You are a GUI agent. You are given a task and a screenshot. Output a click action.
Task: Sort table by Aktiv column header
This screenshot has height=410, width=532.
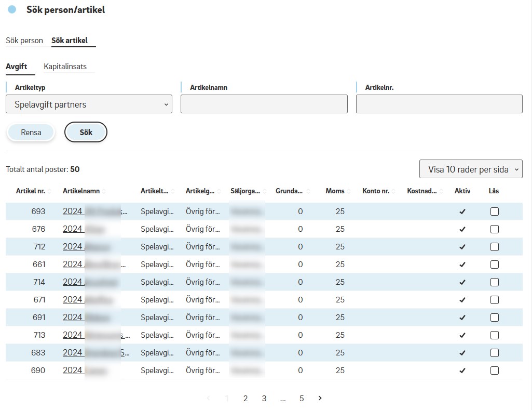462,191
